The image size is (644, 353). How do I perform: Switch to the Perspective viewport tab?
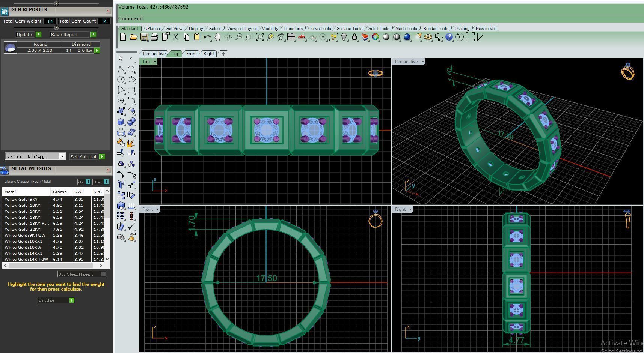point(154,54)
